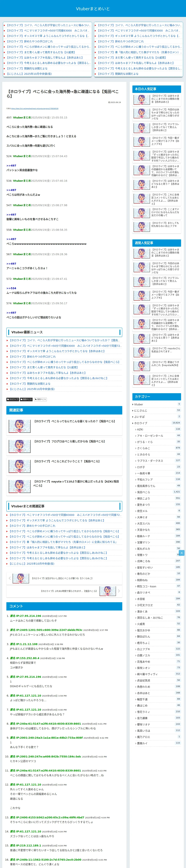Open top-right link 閉鎖的な派閥だよな
The height and width of the screenshot is (868, 186).
coord(118,74)
